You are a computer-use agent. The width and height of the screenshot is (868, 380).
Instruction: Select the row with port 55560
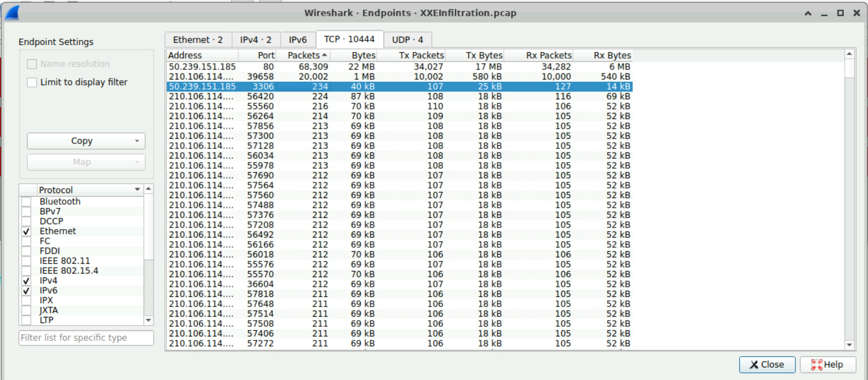point(399,106)
